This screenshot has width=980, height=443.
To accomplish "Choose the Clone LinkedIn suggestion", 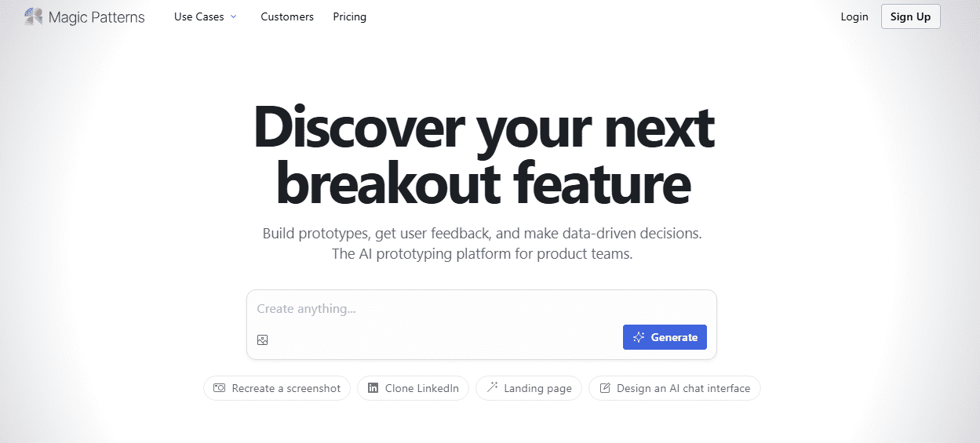I will coord(413,388).
